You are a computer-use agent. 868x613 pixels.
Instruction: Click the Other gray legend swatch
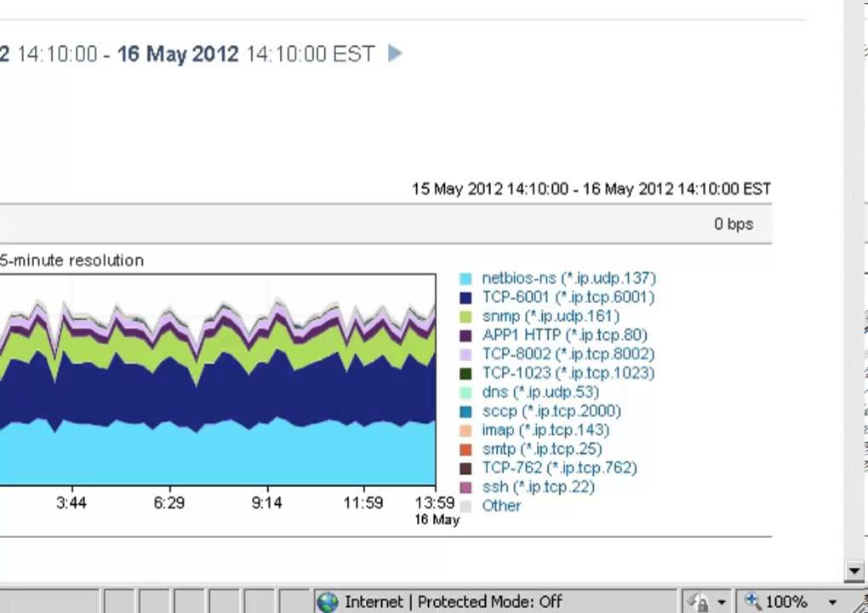pyautogui.click(x=465, y=506)
